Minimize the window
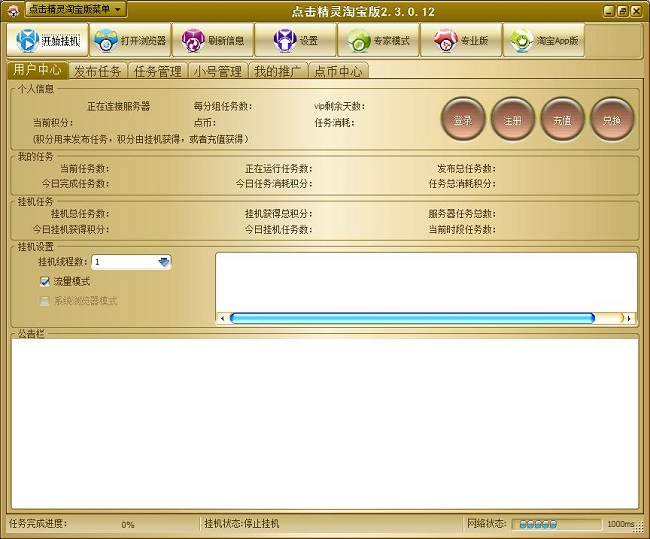This screenshot has width=650, height=539. coord(609,11)
